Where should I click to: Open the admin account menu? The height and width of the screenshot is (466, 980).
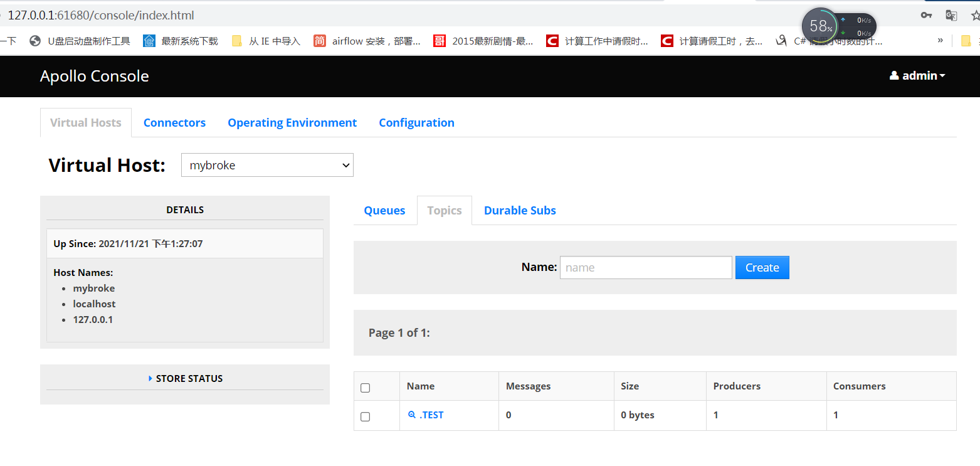pos(917,76)
